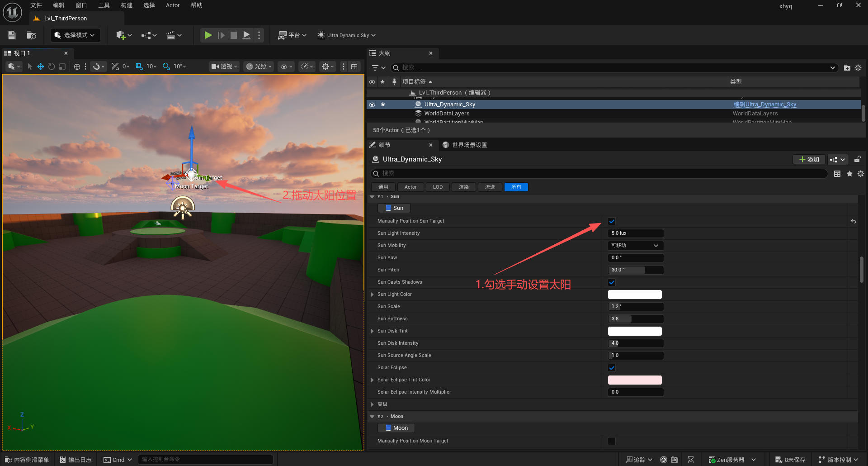Toggle favorites star in Details panel
Image resolution: width=868 pixels, height=466 pixels.
849,174
